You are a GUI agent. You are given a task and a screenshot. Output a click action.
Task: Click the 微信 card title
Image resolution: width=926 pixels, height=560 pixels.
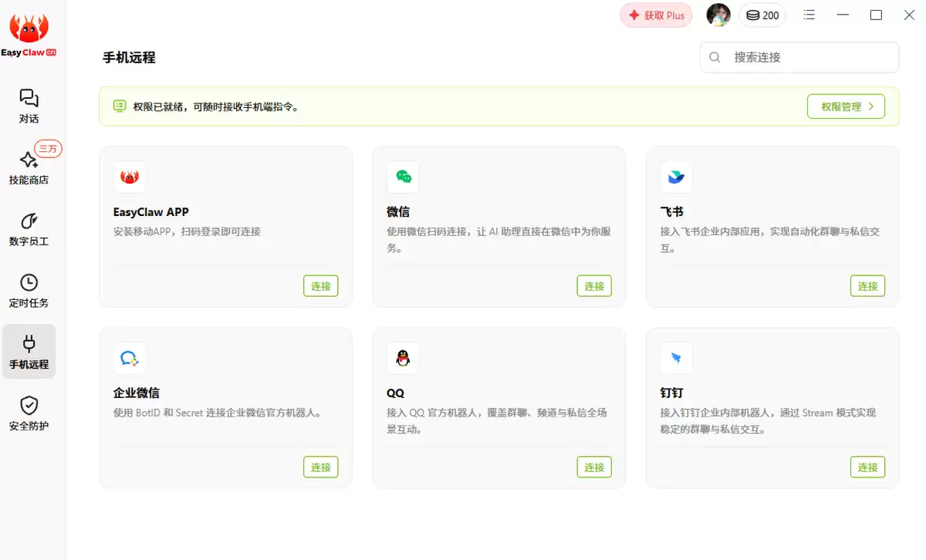click(x=398, y=211)
